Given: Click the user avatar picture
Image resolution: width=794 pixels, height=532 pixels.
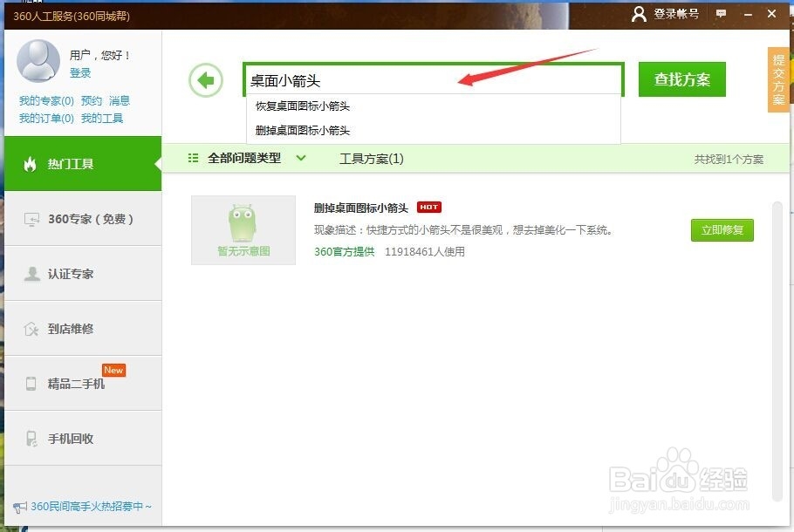Looking at the screenshot, I should (x=38, y=61).
